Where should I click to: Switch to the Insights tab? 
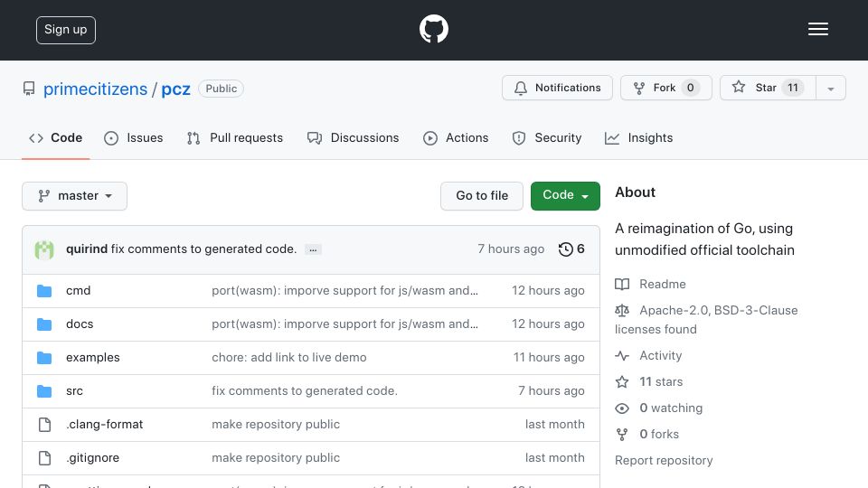(639, 137)
